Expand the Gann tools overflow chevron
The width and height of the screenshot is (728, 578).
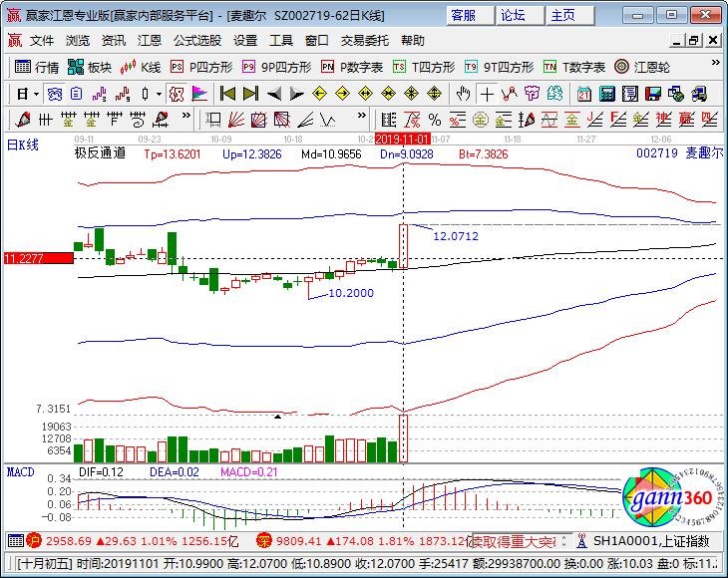pyautogui.click(x=362, y=115)
